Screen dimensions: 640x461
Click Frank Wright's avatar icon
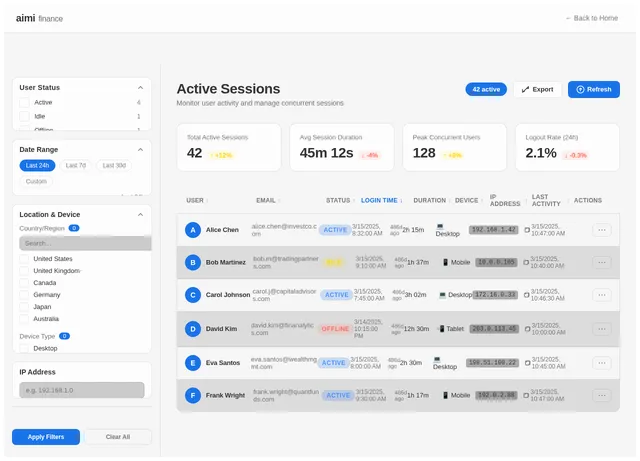tap(193, 395)
